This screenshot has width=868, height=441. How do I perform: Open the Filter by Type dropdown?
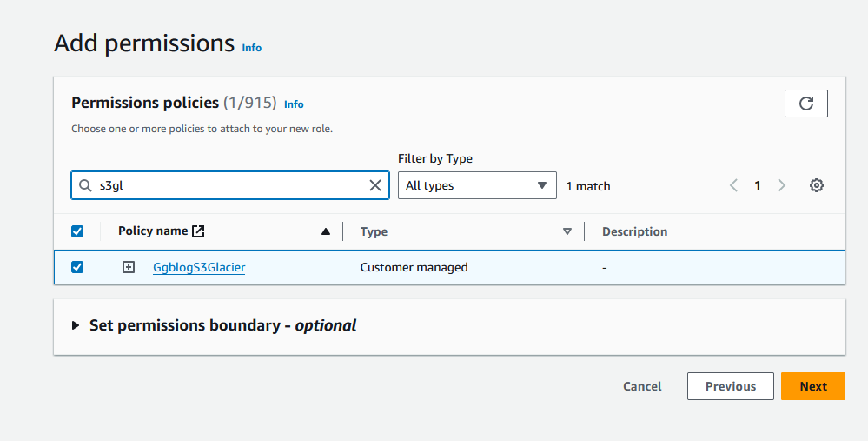(477, 185)
